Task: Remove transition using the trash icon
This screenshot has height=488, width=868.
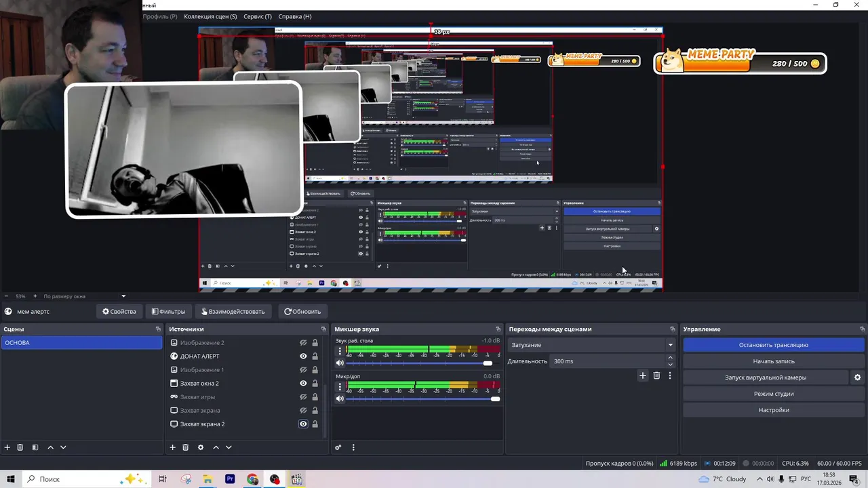Action: tap(656, 375)
